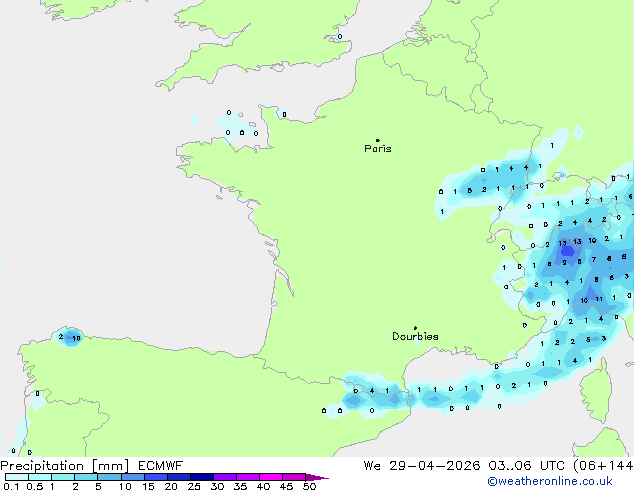The width and height of the screenshot is (634, 490).
Task: Click the Dourbies city label
Action: (x=415, y=336)
